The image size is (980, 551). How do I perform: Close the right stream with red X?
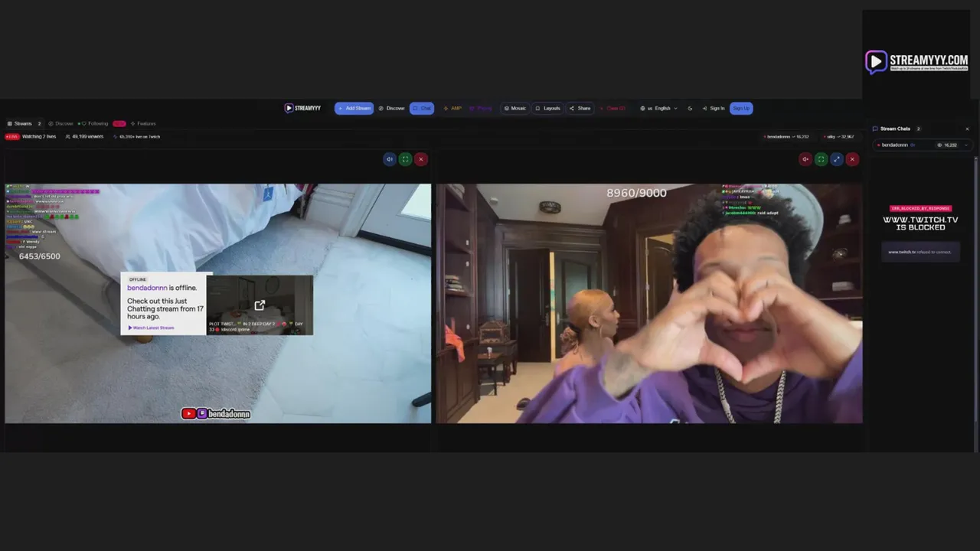pos(852,159)
